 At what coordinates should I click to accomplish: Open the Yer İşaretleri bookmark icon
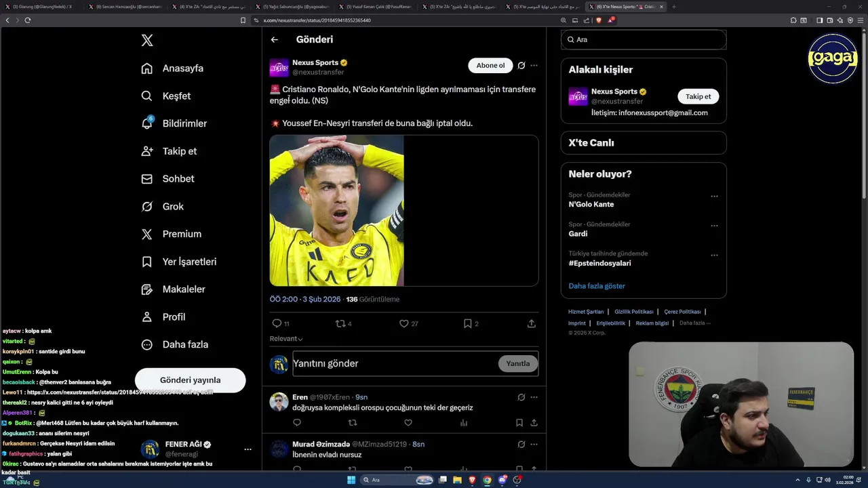[146, 262]
